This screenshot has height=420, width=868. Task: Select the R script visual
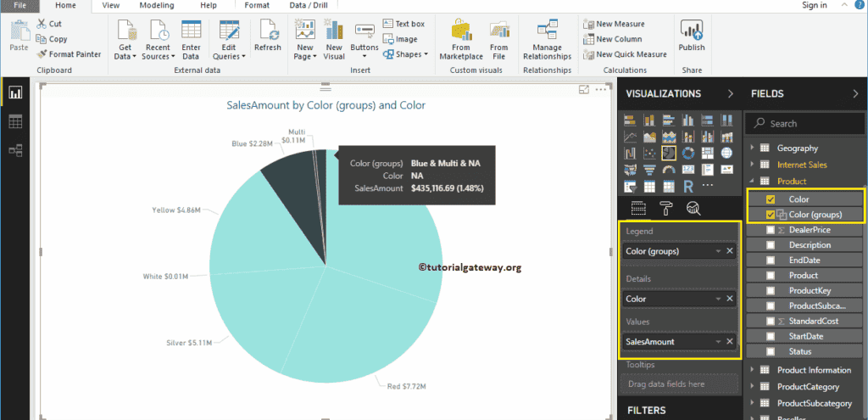pyautogui.click(x=688, y=186)
